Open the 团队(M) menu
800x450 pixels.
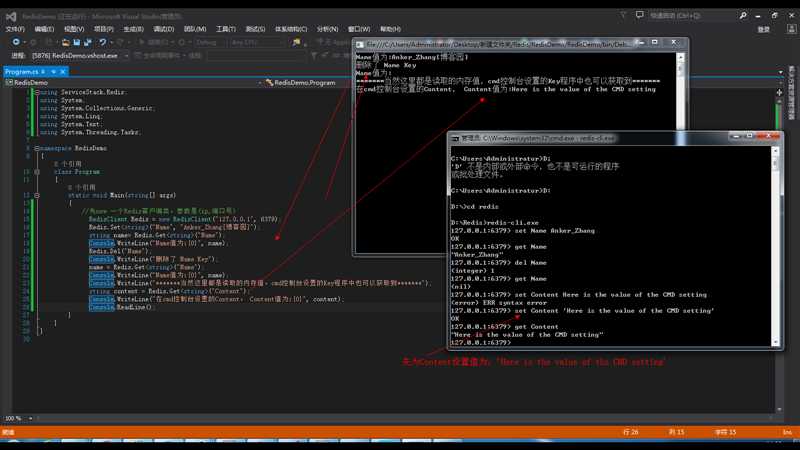[x=195, y=29]
